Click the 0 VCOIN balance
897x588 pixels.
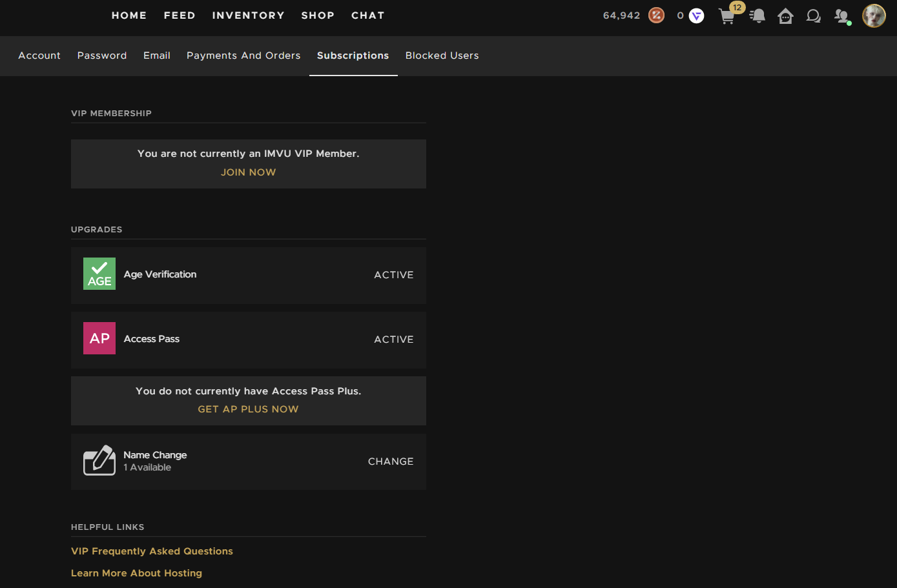(681, 15)
